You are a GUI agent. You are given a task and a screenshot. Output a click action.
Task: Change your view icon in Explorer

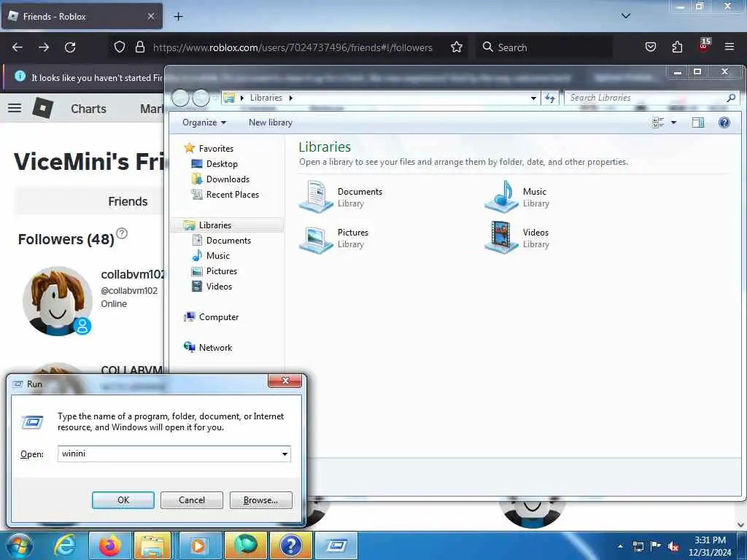tap(658, 122)
